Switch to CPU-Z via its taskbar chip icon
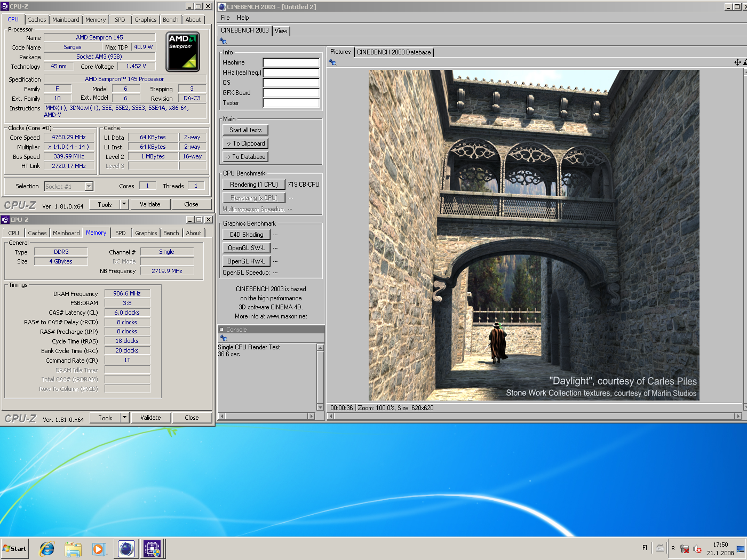The height and width of the screenshot is (560, 747). tap(153, 548)
